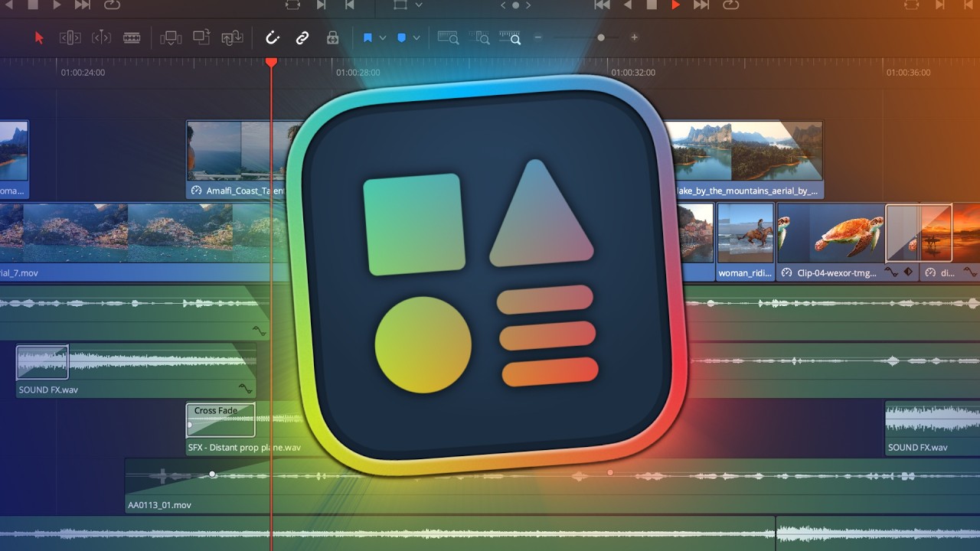Select the AA0113_01.mov audio clip label
This screenshot has height=551, width=980.
tap(160, 505)
